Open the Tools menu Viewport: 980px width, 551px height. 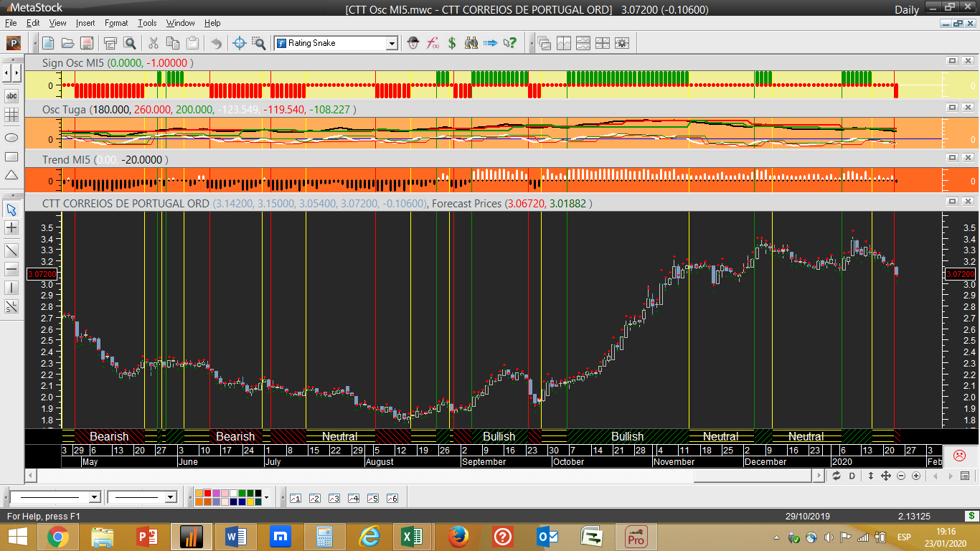pos(147,23)
